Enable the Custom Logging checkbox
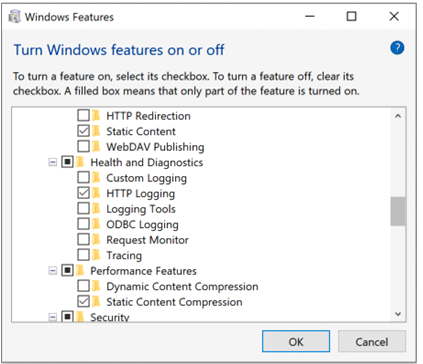 point(83,177)
